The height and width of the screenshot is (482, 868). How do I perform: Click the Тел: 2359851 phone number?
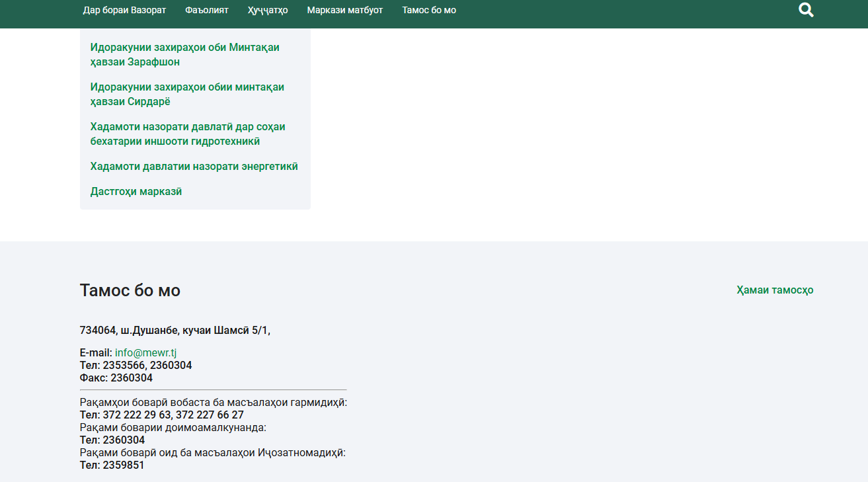112,465
